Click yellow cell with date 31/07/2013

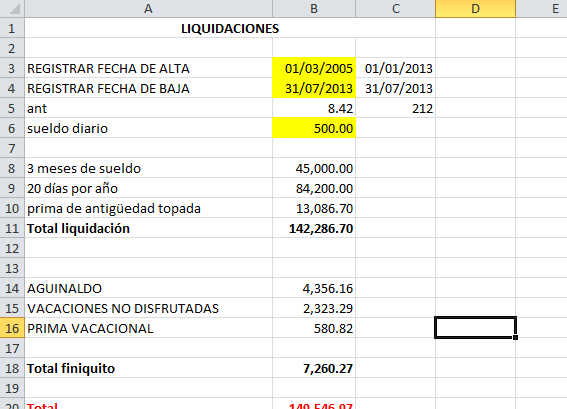[x=314, y=88]
